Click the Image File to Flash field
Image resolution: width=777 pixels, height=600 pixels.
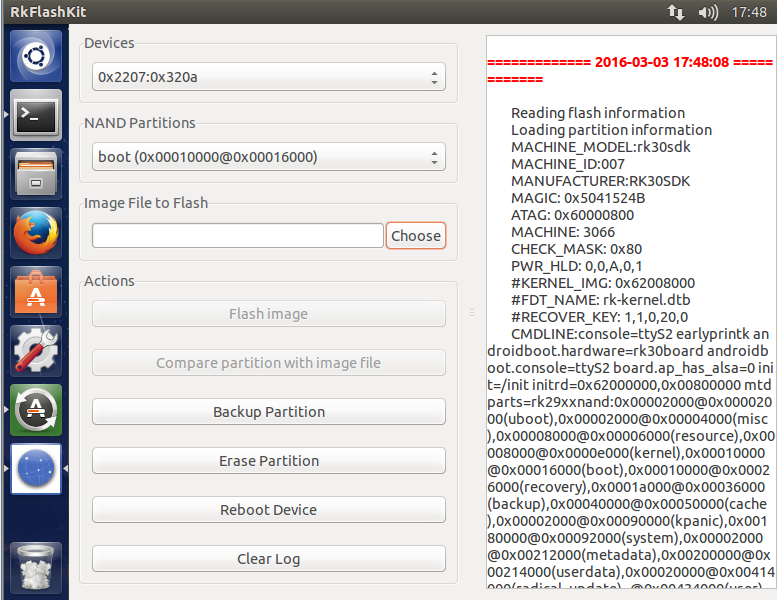click(x=238, y=236)
